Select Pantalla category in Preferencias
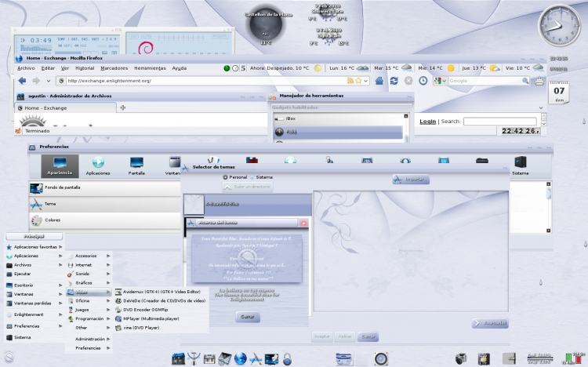 tap(136, 166)
